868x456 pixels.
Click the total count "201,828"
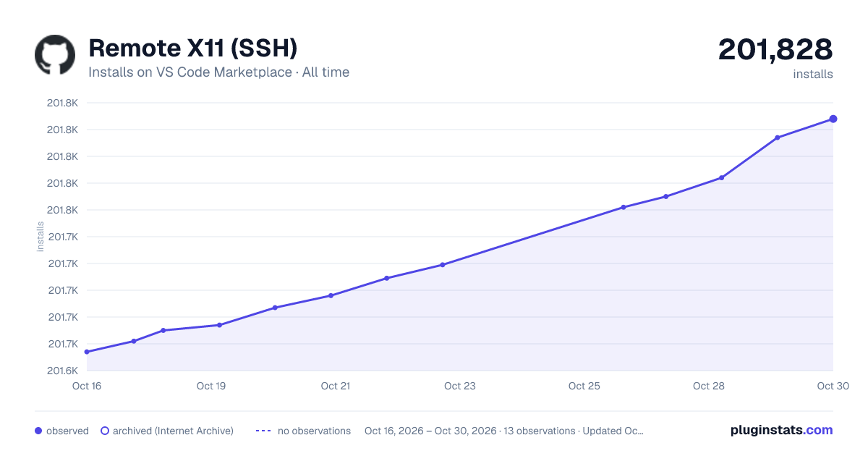(775, 49)
